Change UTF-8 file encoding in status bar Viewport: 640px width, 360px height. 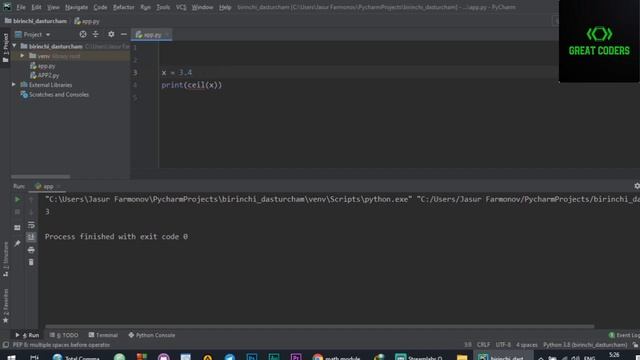click(x=503, y=345)
